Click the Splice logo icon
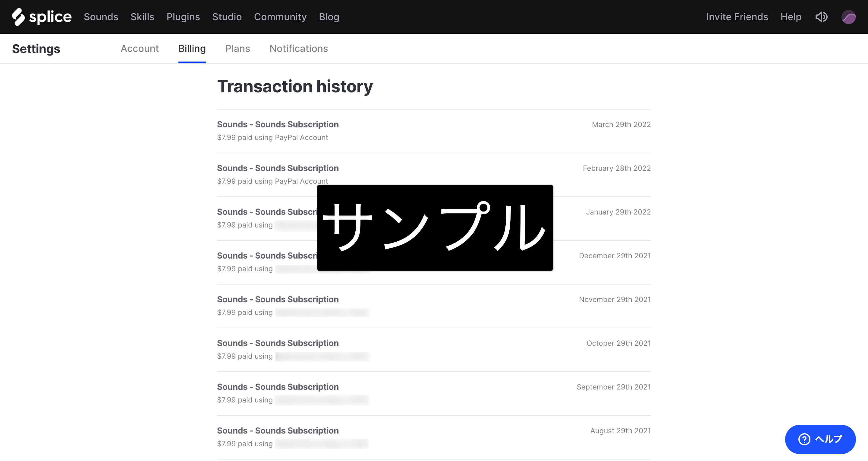 point(18,17)
